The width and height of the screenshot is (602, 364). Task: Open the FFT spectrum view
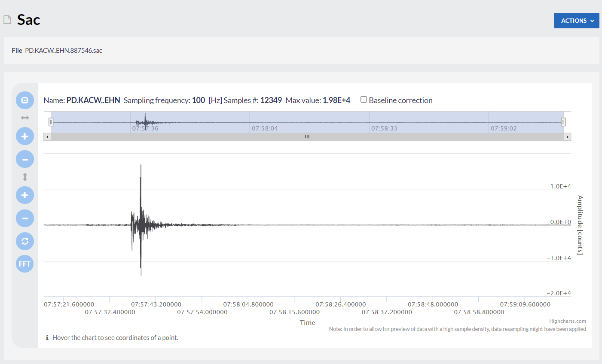tap(25, 264)
